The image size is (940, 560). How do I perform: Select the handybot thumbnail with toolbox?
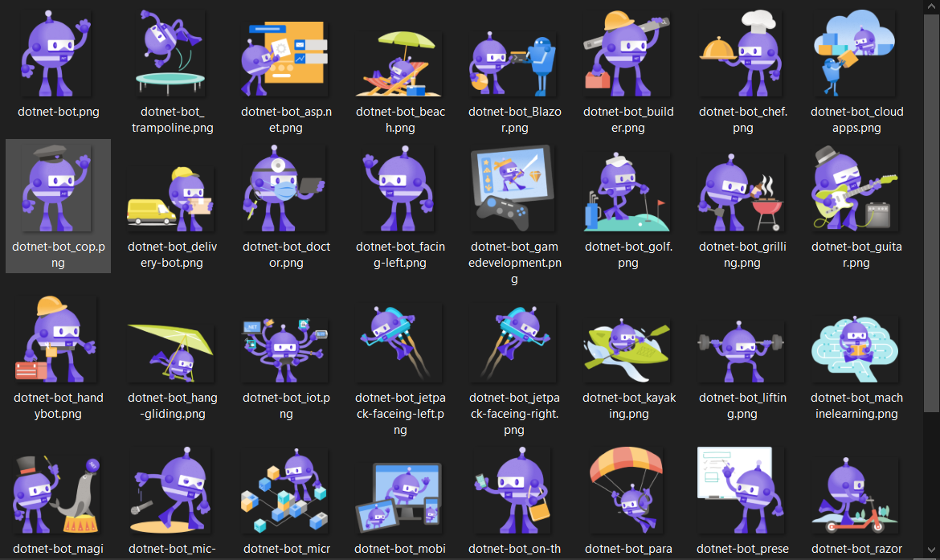(57, 339)
